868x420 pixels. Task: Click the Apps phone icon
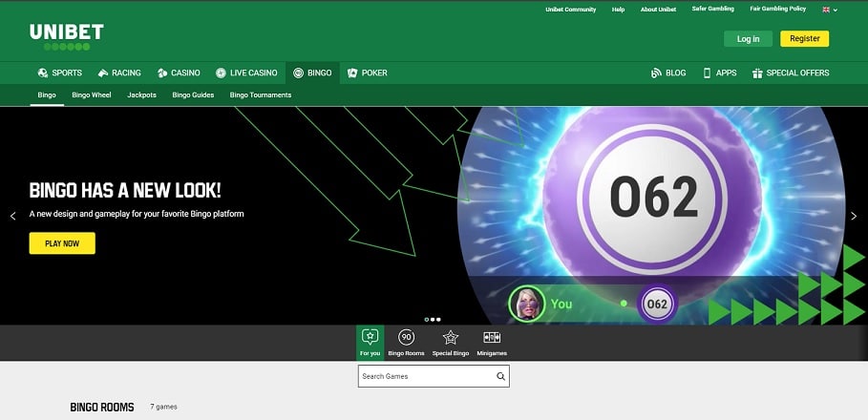(707, 73)
